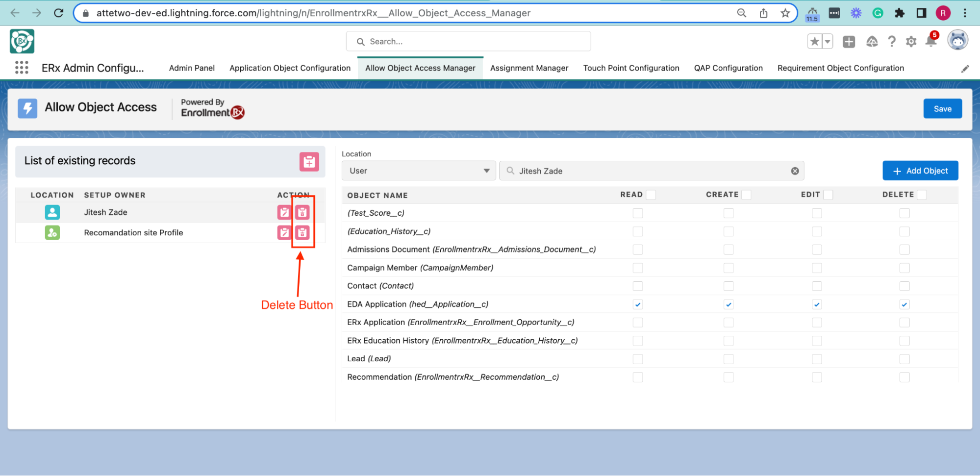
Task: Open Global Actions plus icon
Action: click(x=849, y=42)
